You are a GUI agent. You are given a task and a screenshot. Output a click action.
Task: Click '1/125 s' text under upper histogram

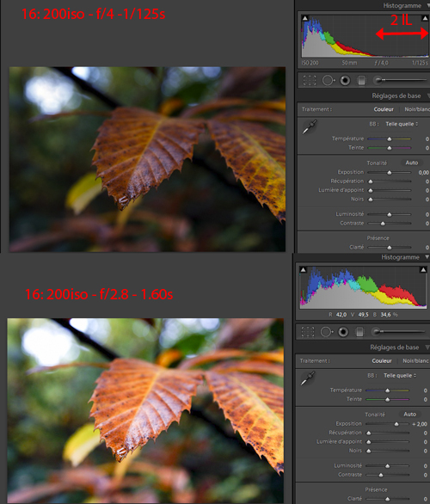(420, 63)
